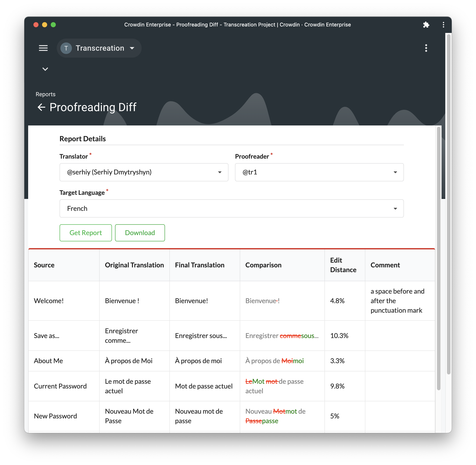Click the Download button
The height and width of the screenshot is (465, 476).
(x=140, y=232)
